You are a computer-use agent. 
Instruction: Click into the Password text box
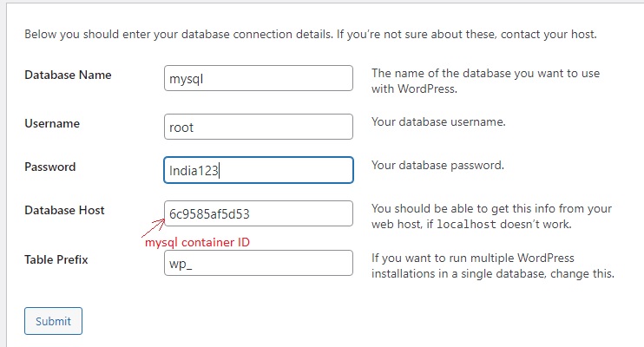258,170
